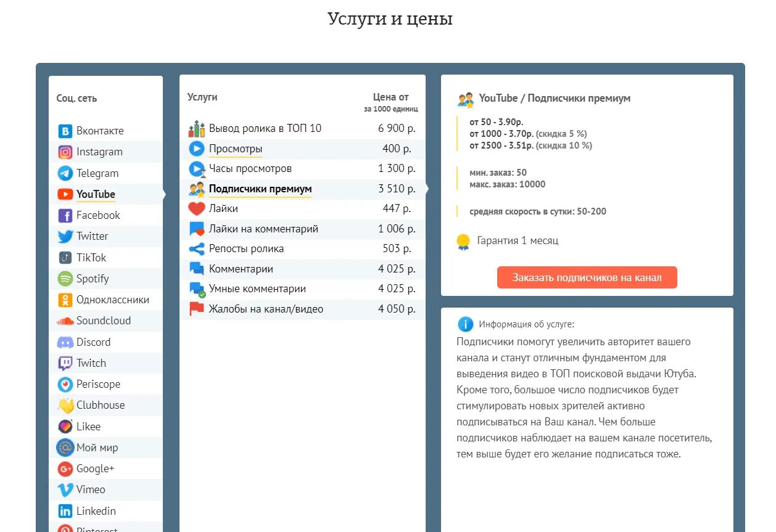The image size is (776, 532).
Task: Click the Google+ logo icon
Action: coord(65,469)
